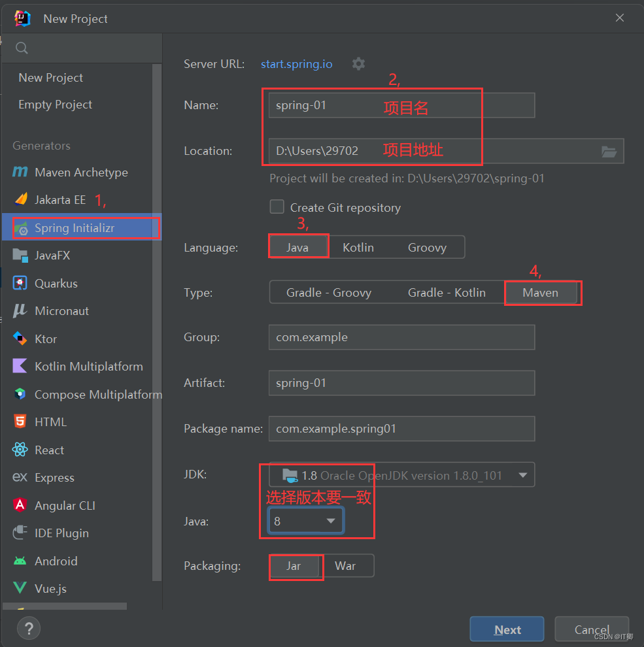Click the Micronaut mu icon
Viewport: 644px width, 647px height.
(20, 310)
